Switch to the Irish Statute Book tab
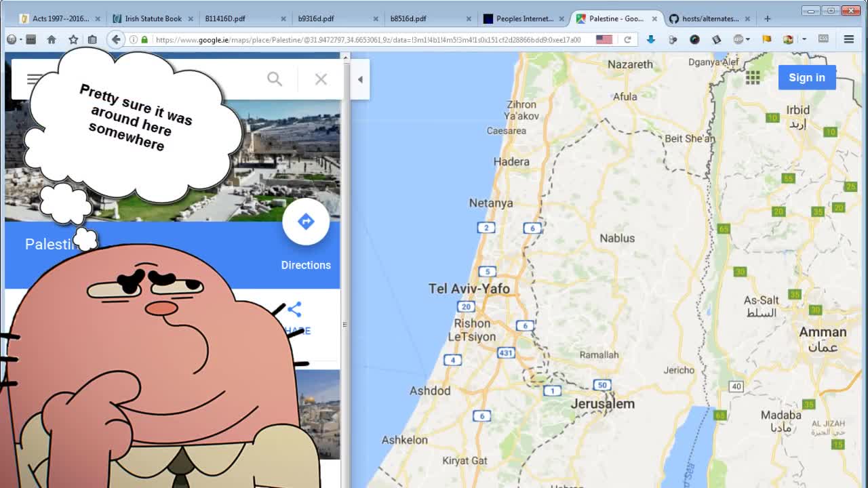This screenshot has height=488, width=868. (x=153, y=18)
